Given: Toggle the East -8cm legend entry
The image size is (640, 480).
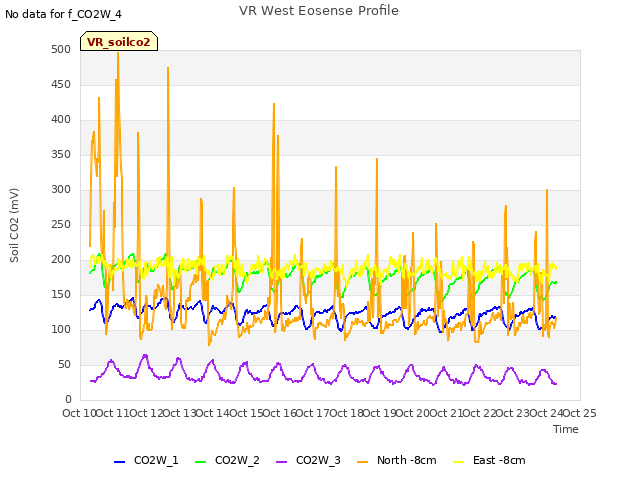Looking at the screenshot, I should click(x=489, y=460).
